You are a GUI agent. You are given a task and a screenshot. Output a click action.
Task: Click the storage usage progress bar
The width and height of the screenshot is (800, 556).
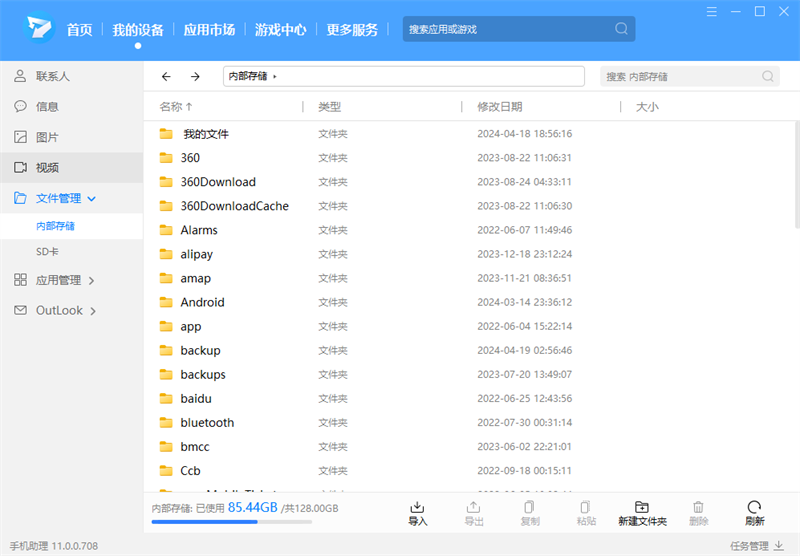click(x=232, y=522)
